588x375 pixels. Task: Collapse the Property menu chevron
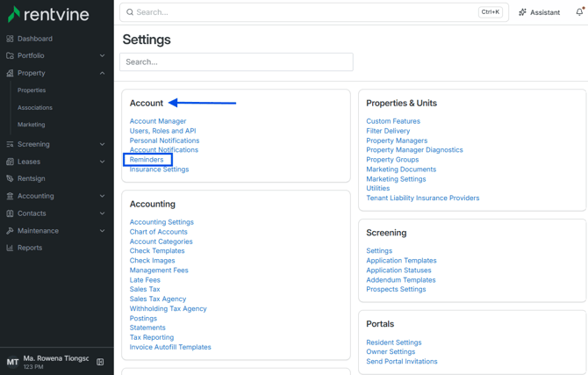[102, 73]
